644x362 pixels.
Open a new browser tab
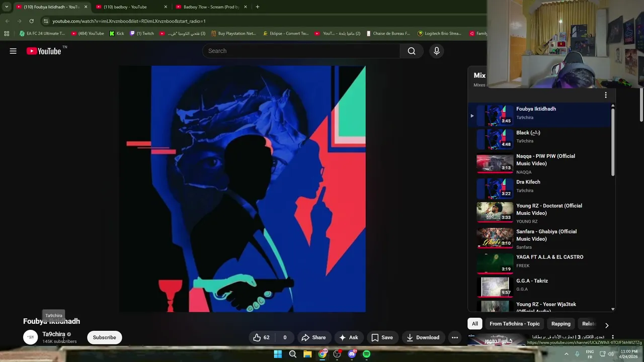[257, 7]
